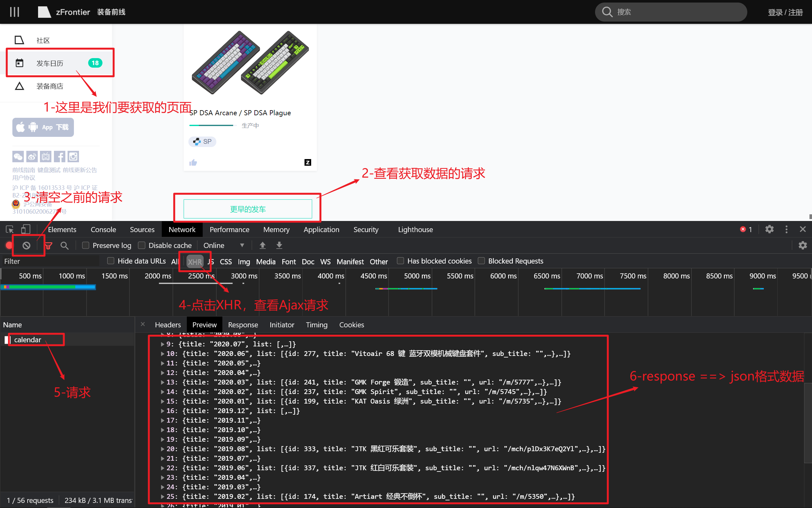Expand entry 18 titled 2019.10

[x=162, y=430]
